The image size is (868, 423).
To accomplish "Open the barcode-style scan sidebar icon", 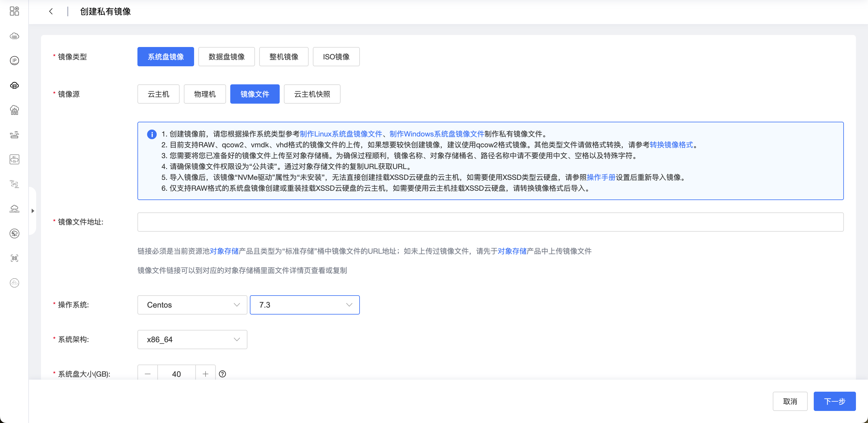I will pyautogui.click(x=14, y=258).
